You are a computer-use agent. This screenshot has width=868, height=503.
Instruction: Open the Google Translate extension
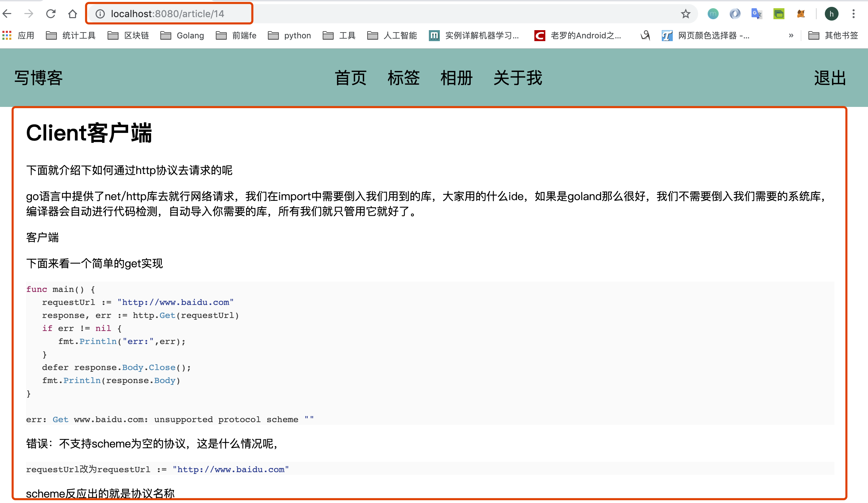click(756, 14)
